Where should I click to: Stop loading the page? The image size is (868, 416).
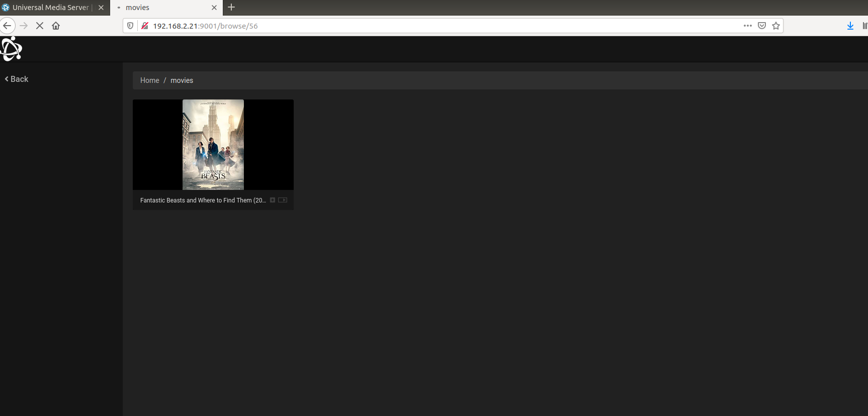click(x=40, y=26)
